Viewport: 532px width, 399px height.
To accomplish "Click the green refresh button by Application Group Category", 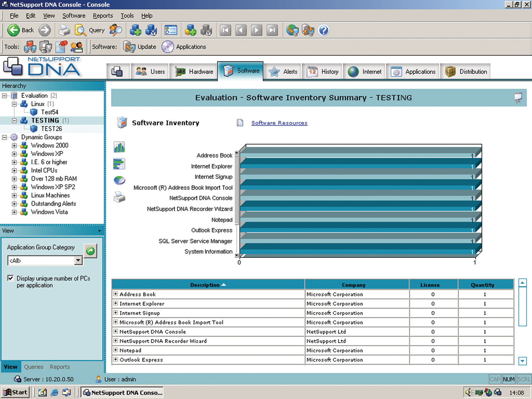I will point(90,251).
